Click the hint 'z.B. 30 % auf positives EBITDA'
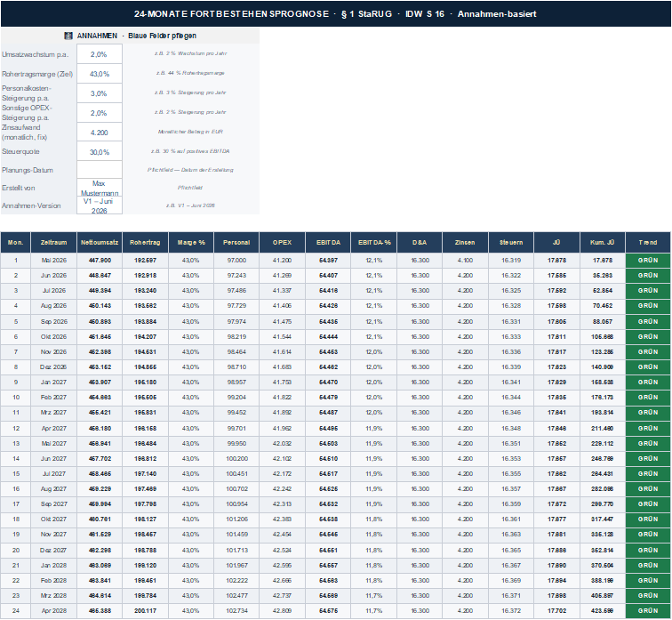 [x=190, y=151]
